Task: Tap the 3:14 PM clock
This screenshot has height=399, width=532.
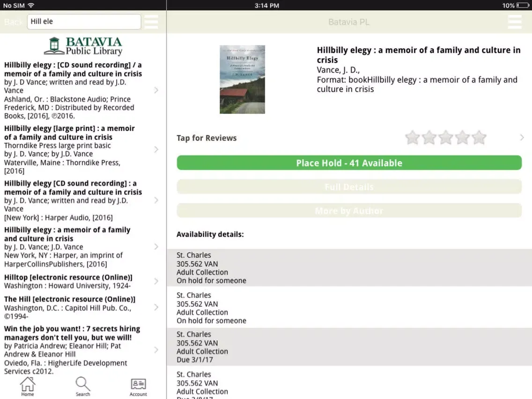Action: [x=266, y=6]
